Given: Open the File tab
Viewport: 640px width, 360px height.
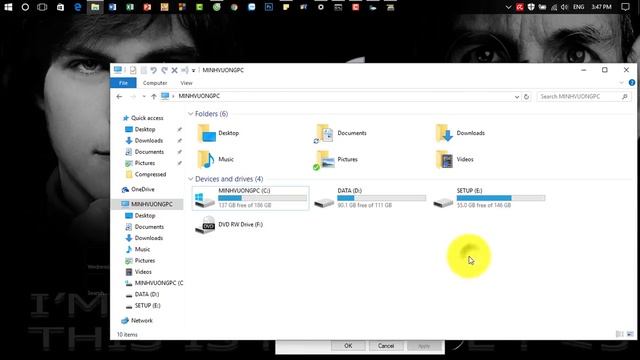Looking at the screenshot, I should [x=123, y=83].
